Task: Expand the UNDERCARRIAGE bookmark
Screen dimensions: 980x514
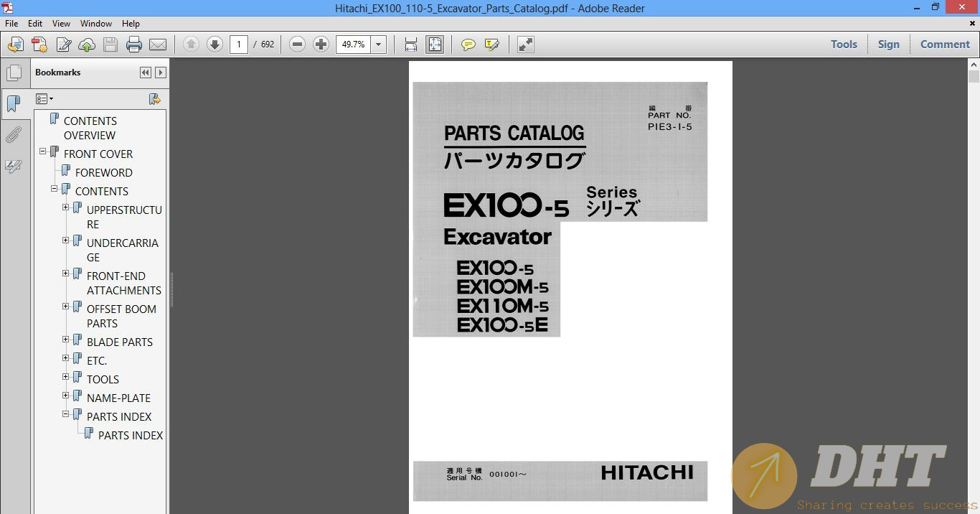Action: click(x=66, y=240)
